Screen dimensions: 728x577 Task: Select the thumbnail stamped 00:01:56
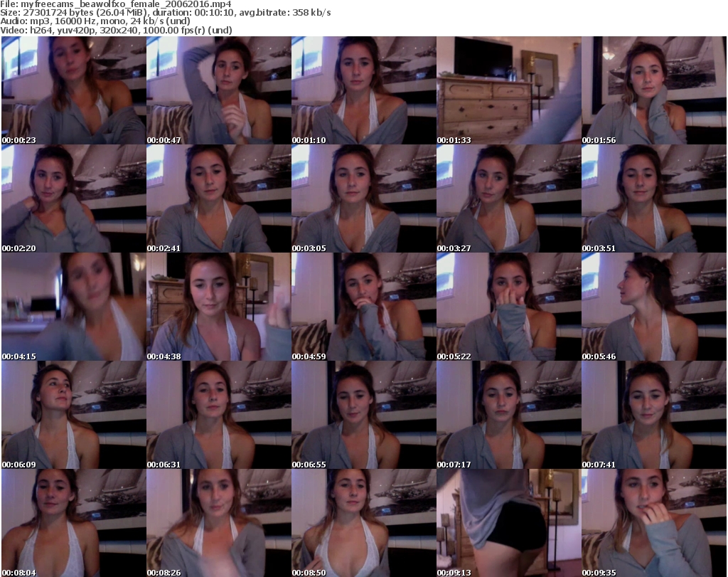point(654,90)
